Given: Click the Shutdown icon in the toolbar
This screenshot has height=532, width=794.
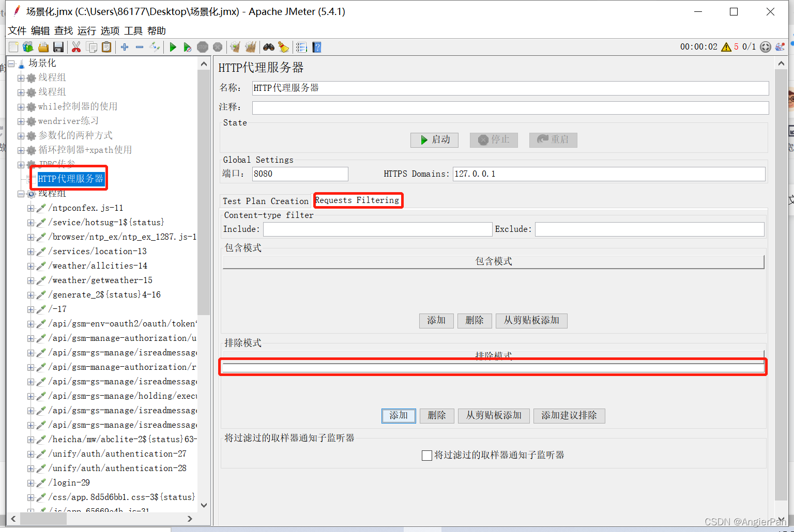Looking at the screenshot, I should [x=218, y=47].
